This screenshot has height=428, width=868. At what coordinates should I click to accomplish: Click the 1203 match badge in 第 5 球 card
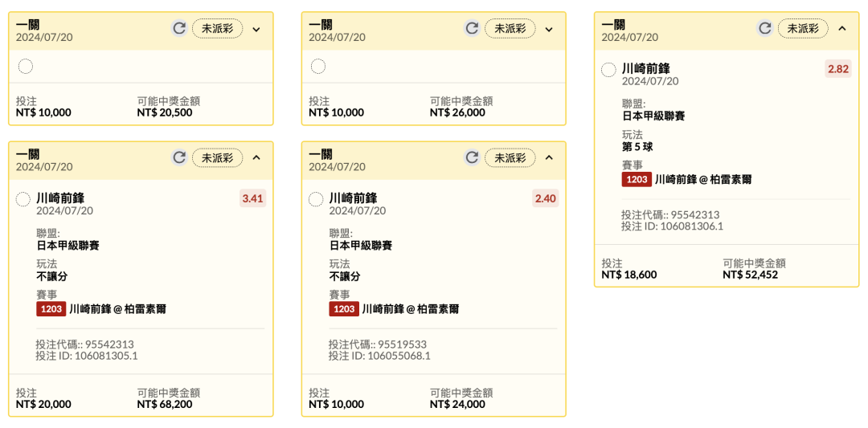(x=637, y=180)
